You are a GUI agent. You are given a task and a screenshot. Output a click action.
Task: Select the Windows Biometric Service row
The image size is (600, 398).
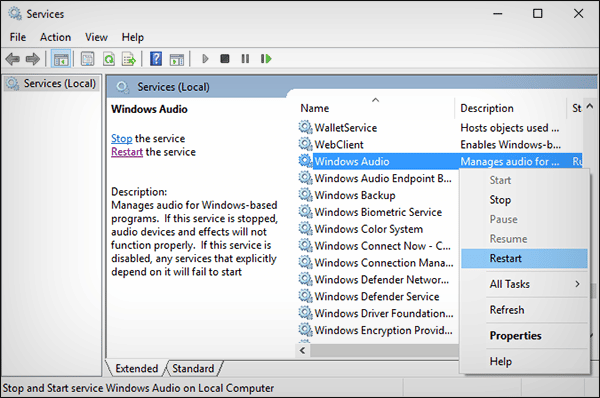click(x=378, y=212)
